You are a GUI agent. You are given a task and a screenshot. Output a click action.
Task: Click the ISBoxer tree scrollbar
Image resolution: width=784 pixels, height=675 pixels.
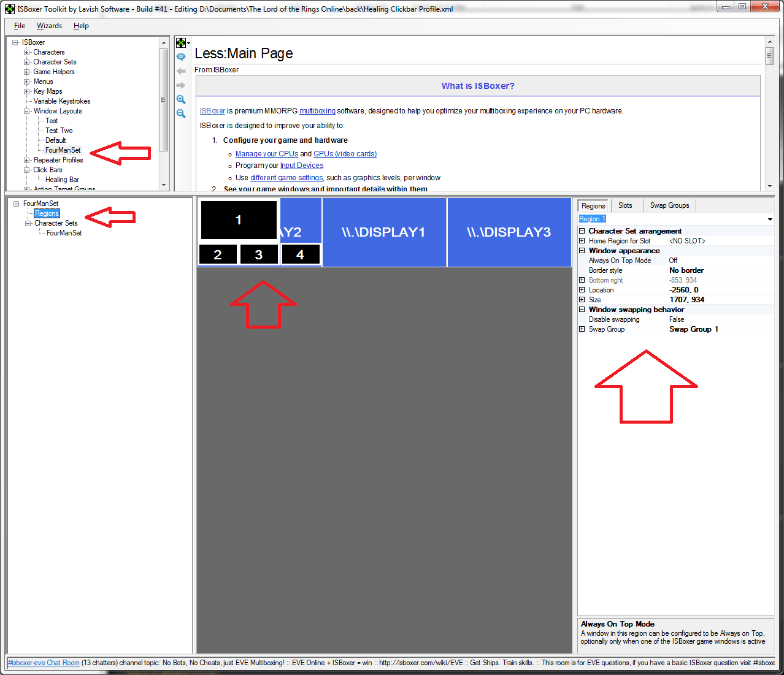(163, 99)
